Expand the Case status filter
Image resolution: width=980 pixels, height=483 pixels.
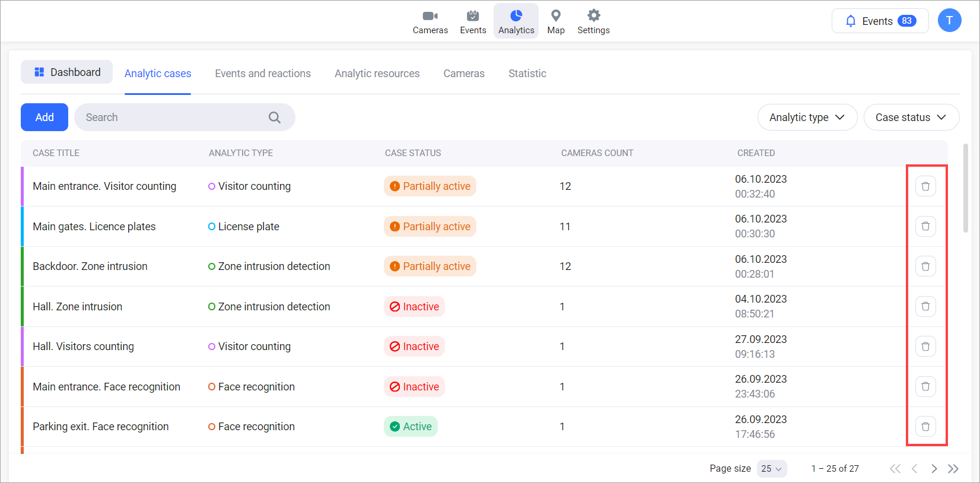coord(911,117)
